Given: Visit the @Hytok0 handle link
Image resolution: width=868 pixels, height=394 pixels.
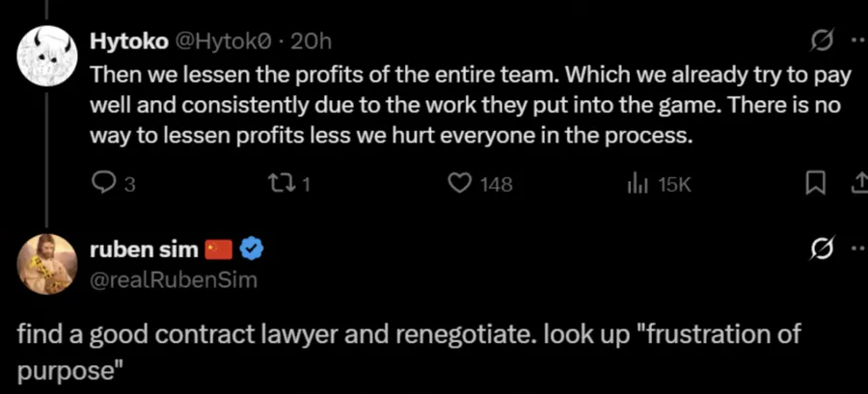Looking at the screenshot, I should pyautogui.click(x=224, y=41).
